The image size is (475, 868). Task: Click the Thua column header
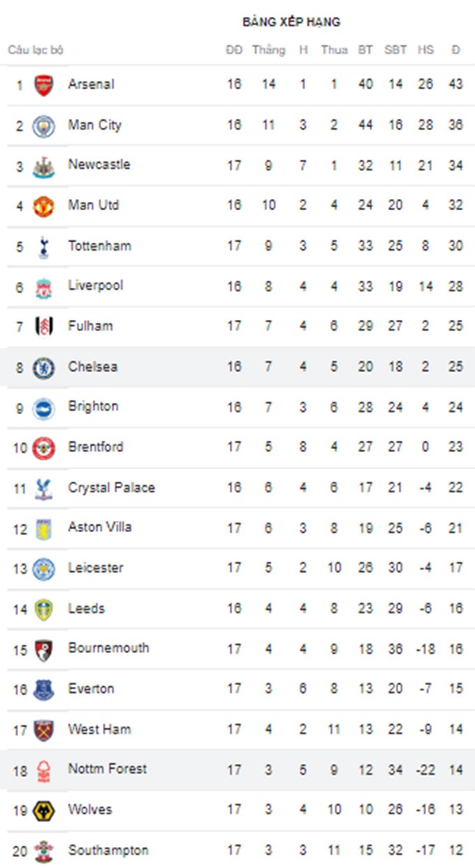coord(334,50)
